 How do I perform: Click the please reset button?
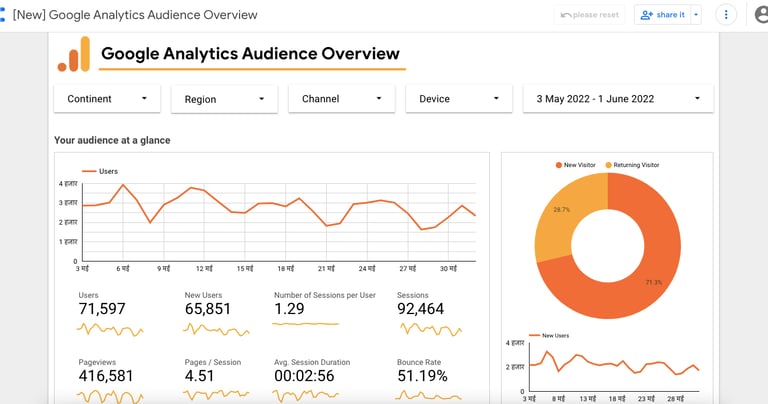pyautogui.click(x=590, y=15)
